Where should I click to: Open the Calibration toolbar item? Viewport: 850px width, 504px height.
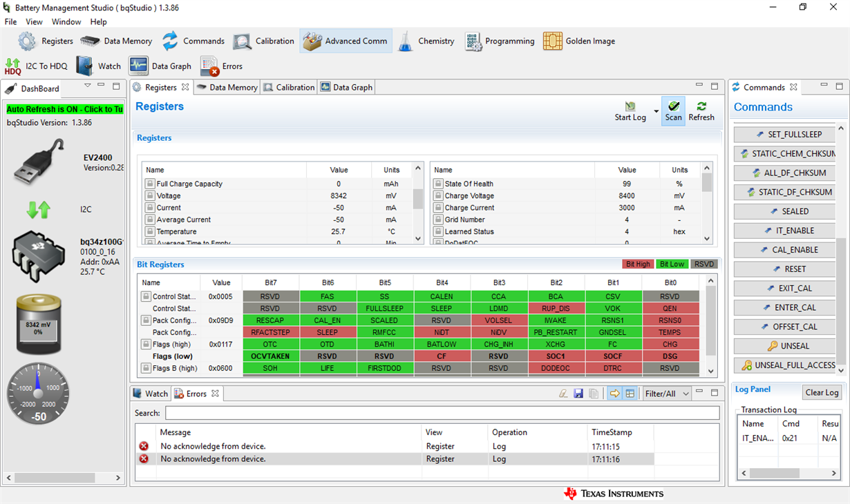[x=263, y=41]
